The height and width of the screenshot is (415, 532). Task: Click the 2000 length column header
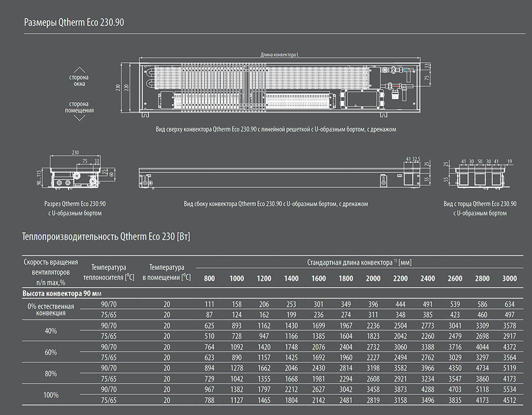point(373,279)
